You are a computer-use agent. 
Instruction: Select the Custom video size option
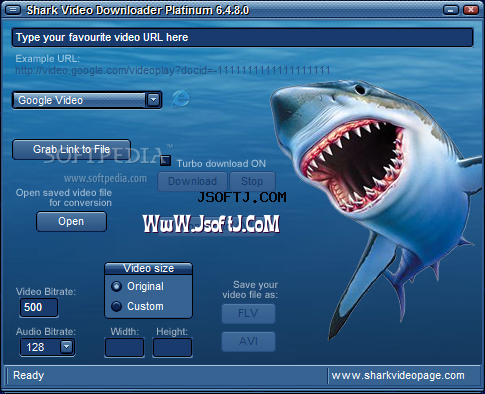click(x=116, y=306)
